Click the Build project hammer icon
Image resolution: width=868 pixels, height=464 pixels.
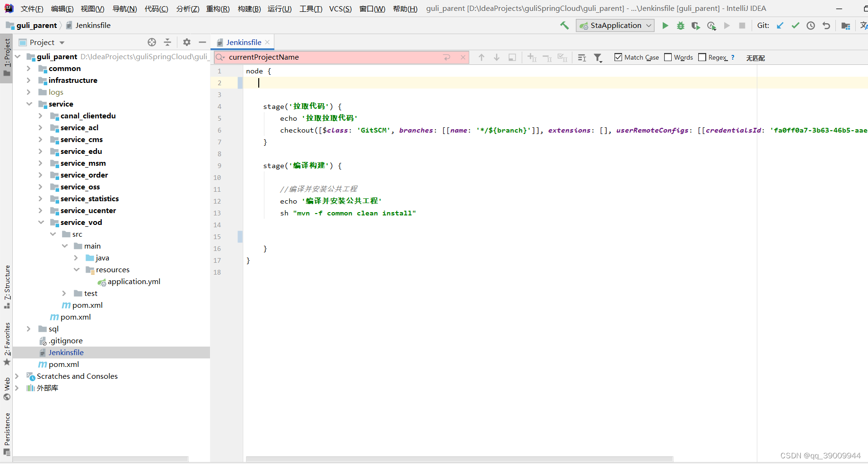click(x=564, y=26)
